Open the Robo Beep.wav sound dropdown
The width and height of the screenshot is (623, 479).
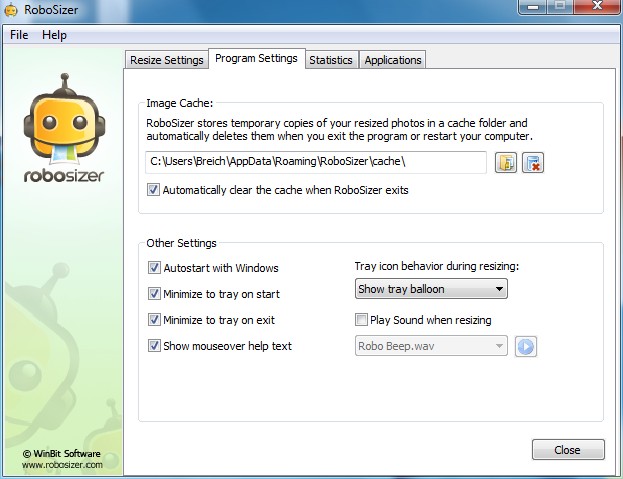(x=431, y=346)
